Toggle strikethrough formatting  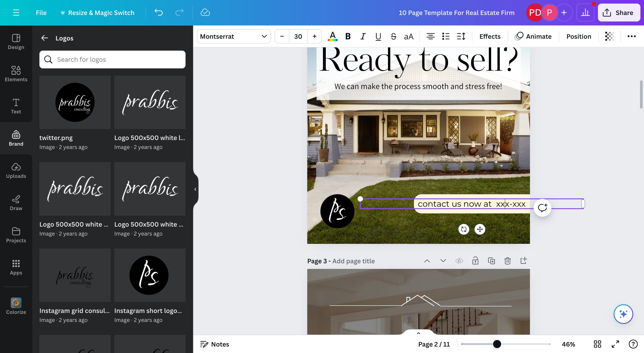point(393,36)
